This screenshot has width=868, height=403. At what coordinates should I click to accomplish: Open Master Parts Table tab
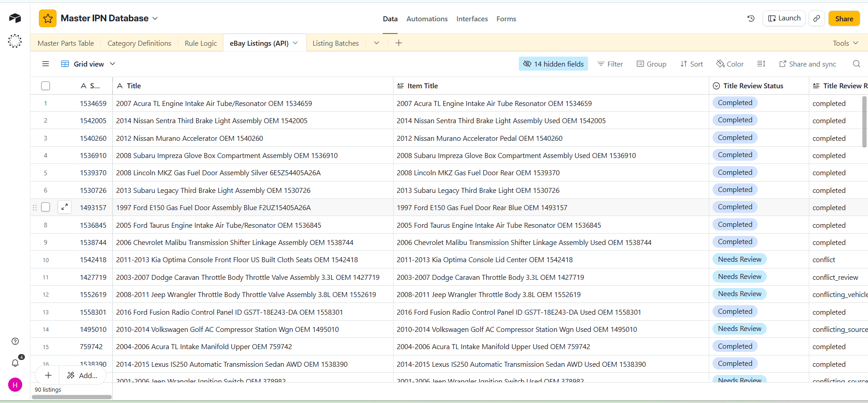point(66,43)
